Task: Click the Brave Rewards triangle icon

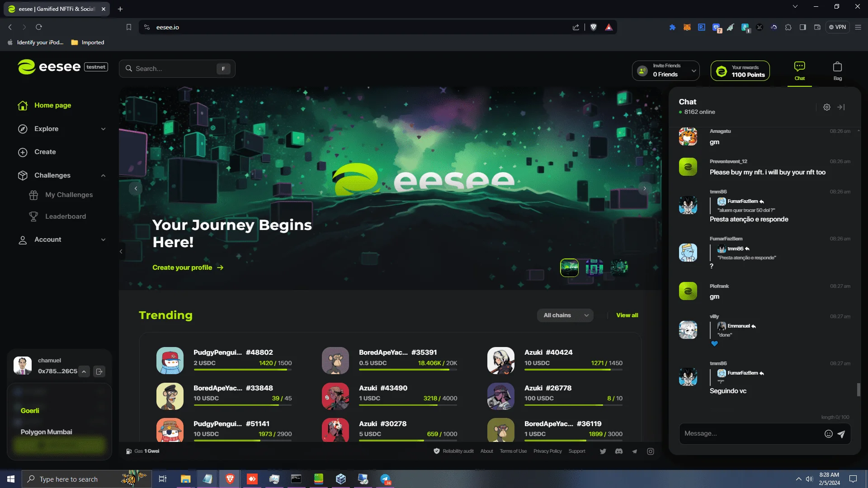Action: 609,27
